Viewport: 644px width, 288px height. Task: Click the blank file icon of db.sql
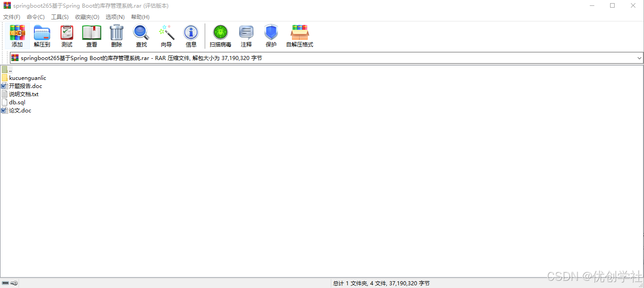coord(5,102)
